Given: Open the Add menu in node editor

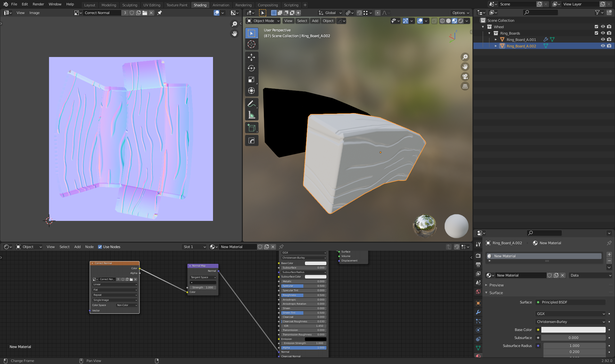Looking at the screenshot, I should [77, 247].
